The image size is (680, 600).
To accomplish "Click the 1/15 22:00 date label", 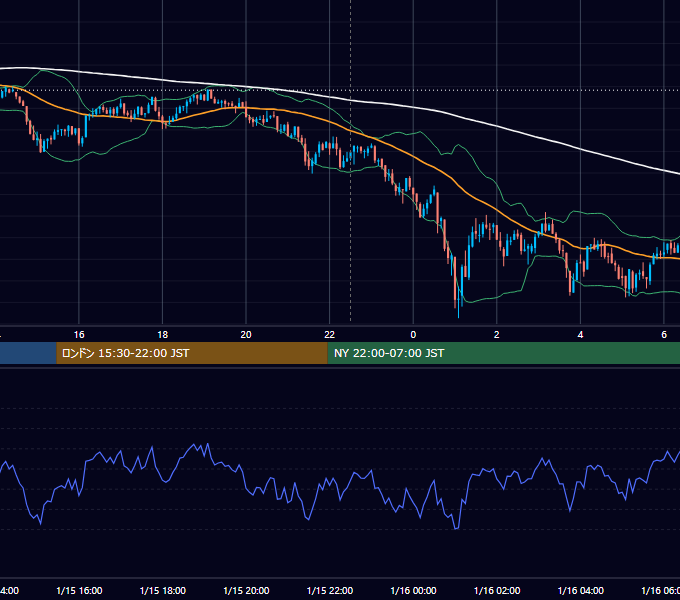I will [330, 590].
